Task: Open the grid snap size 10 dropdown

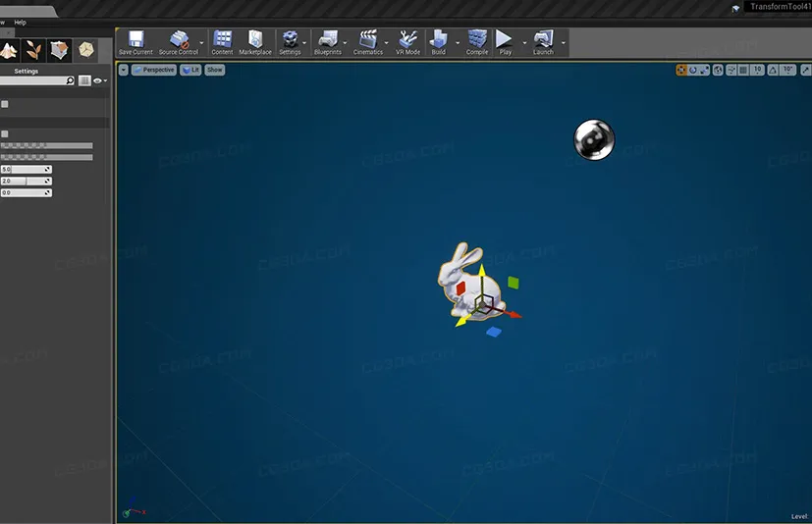Action: (758, 70)
